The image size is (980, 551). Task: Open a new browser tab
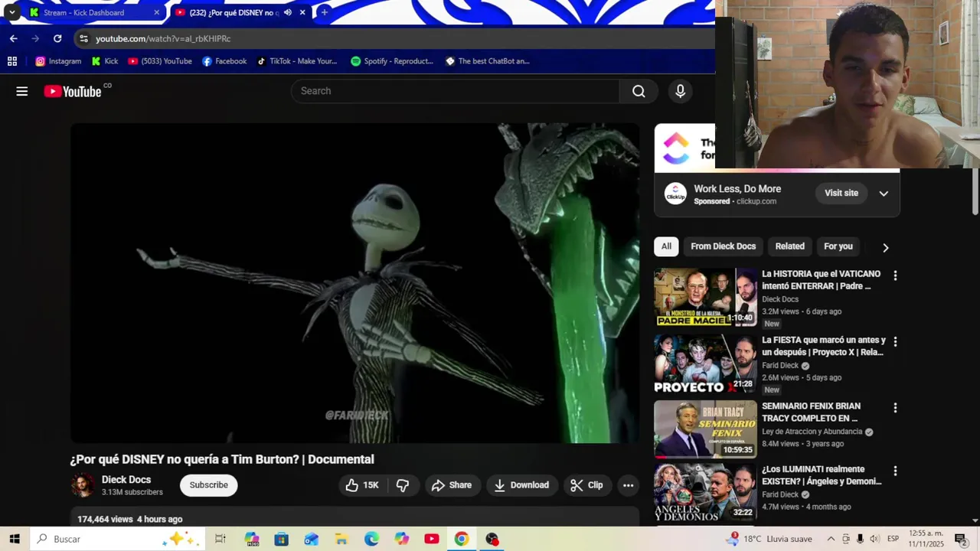325,12
